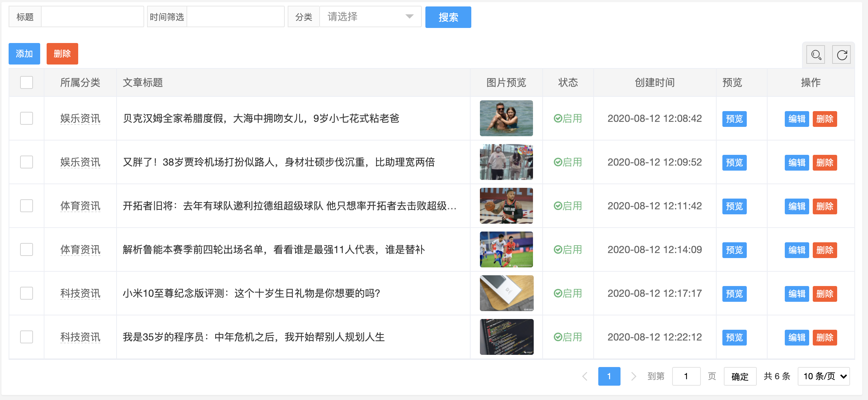Image resolution: width=868 pixels, height=400 pixels.
Task: Click the magnifier search icon above table
Action: click(815, 55)
